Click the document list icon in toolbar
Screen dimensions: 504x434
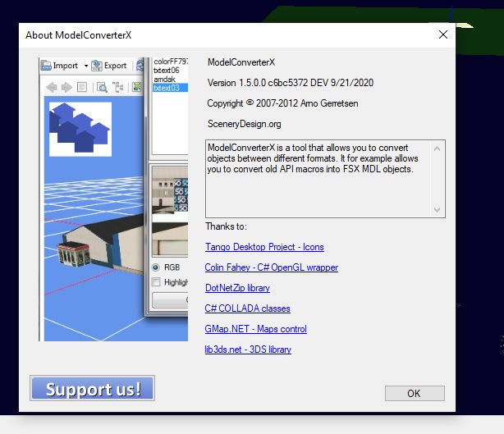pyautogui.click(x=82, y=87)
